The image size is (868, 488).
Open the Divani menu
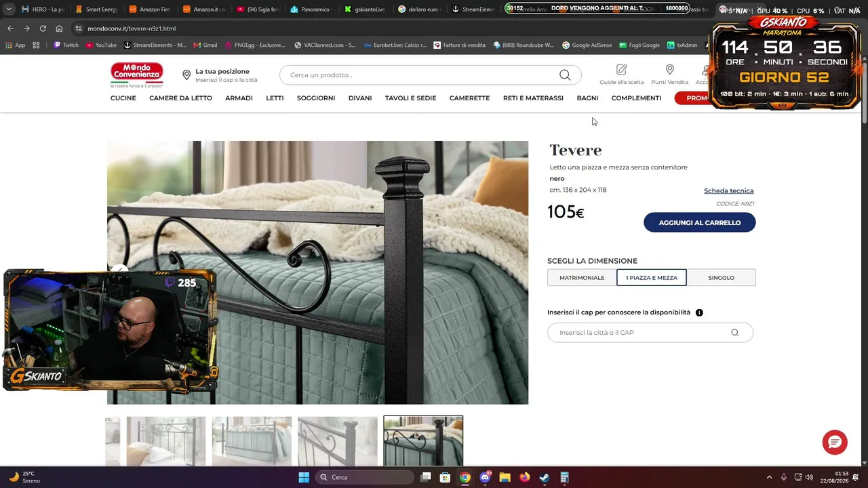point(360,98)
